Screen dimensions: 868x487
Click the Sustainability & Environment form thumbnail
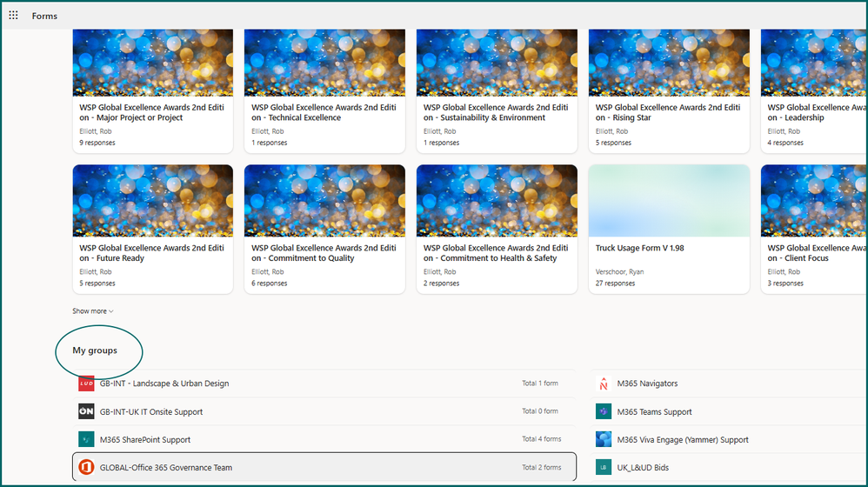497,63
